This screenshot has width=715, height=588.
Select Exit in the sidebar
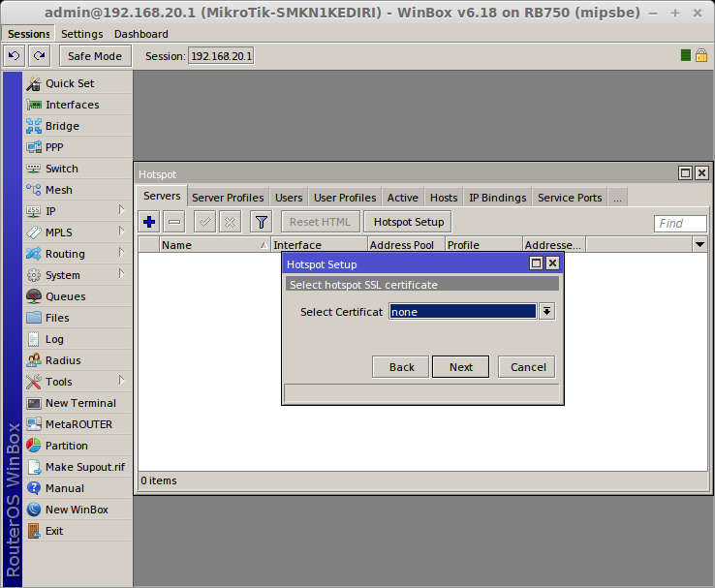tap(78, 531)
